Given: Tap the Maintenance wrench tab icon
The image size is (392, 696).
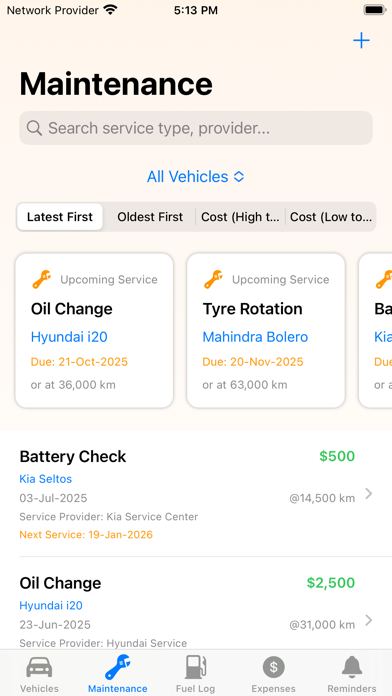Looking at the screenshot, I should point(117,667).
